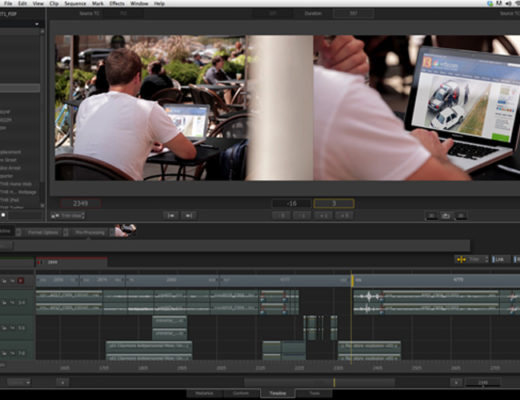Click the yellow ripple trim mode icon

pyautogui.click(x=461, y=259)
